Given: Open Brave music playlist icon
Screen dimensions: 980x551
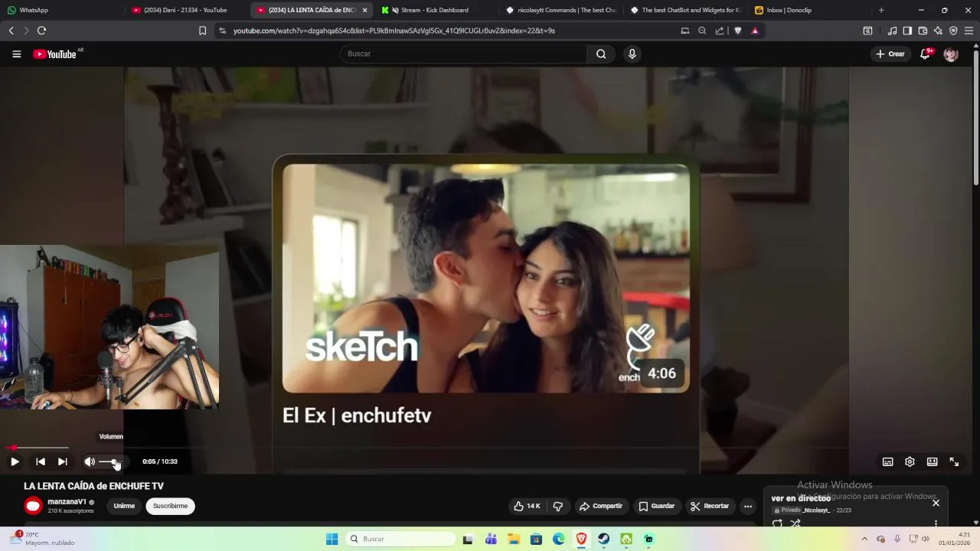Looking at the screenshot, I should pos(892,31).
